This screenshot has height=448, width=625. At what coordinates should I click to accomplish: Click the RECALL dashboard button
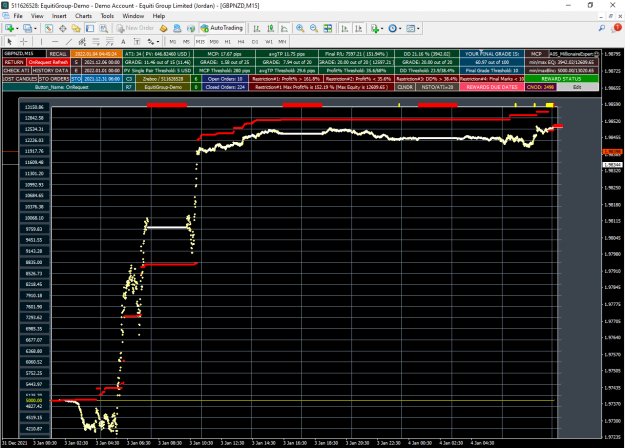[58, 54]
